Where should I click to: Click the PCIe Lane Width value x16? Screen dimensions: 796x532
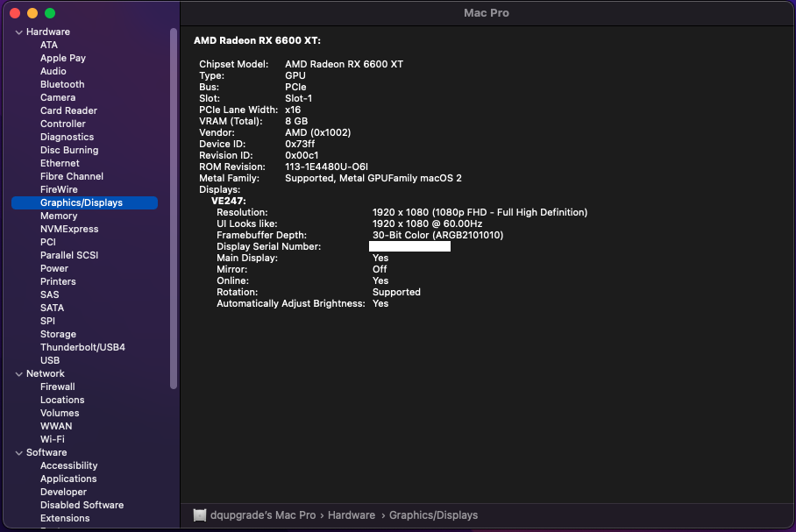(x=293, y=110)
